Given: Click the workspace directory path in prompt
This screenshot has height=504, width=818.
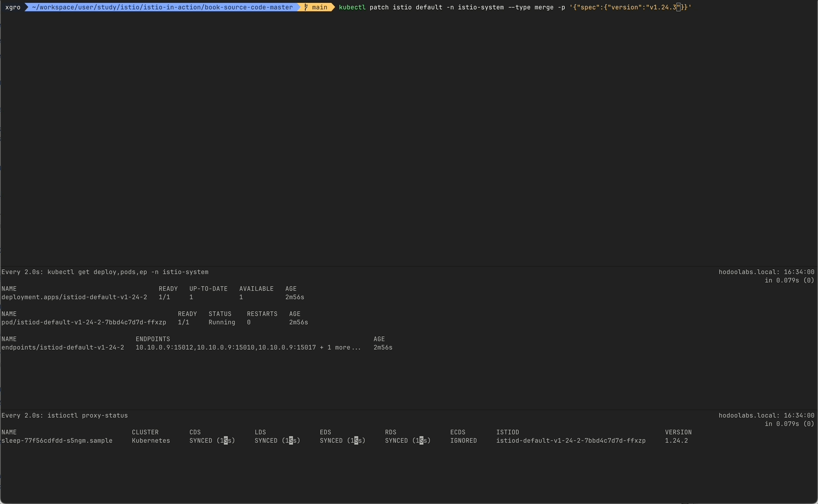Looking at the screenshot, I should coord(162,7).
